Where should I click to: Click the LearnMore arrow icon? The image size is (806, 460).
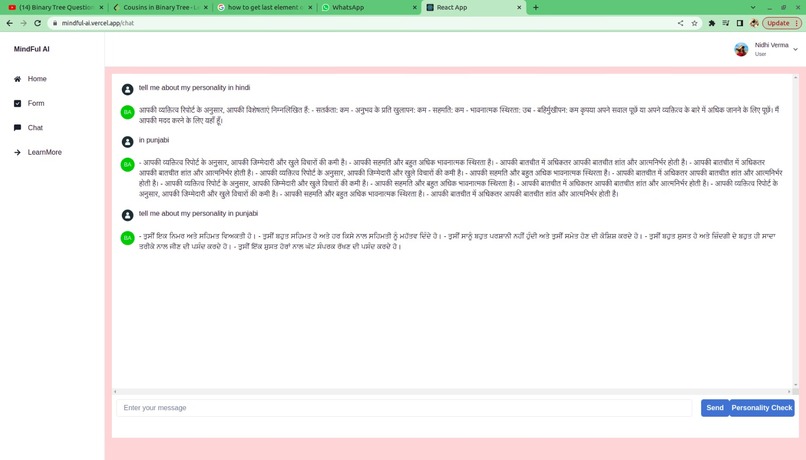point(17,152)
